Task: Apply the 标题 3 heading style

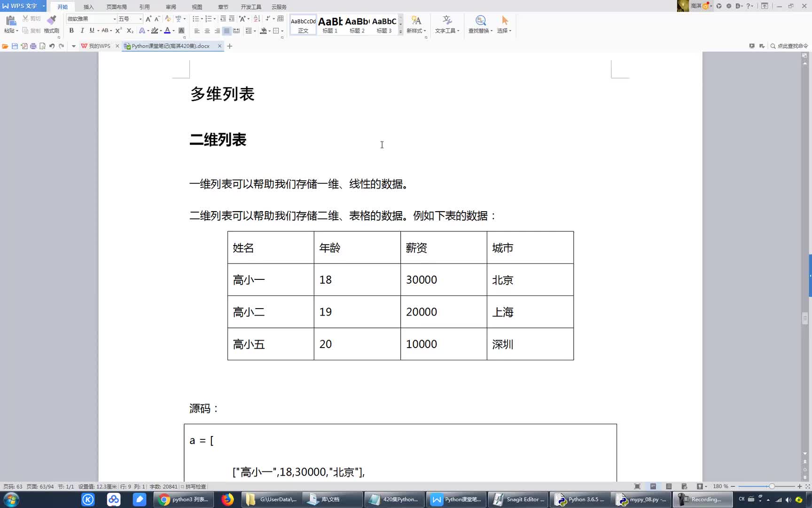Action: click(384, 25)
